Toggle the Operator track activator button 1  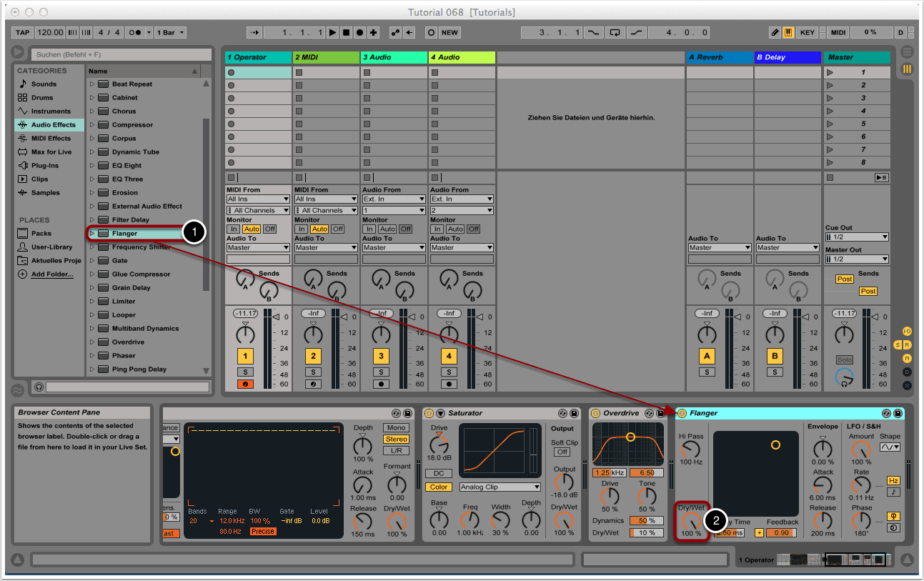tap(245, 356)
